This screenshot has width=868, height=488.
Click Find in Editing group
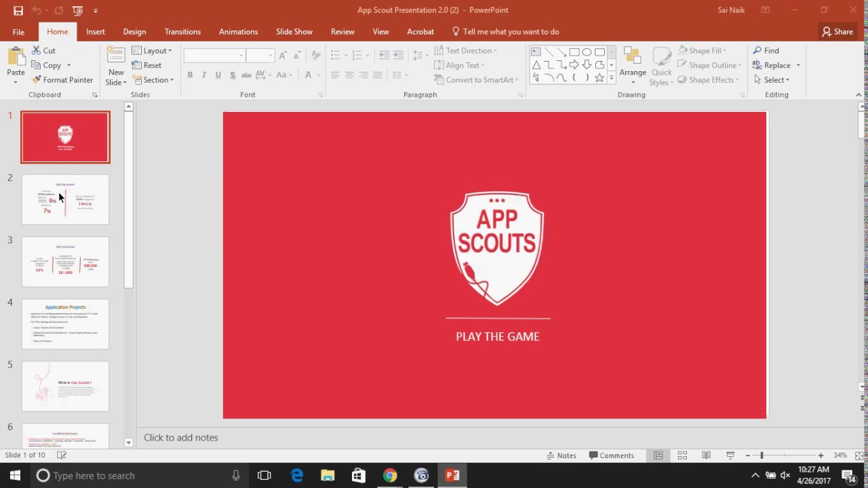click(x=766, y=51)
